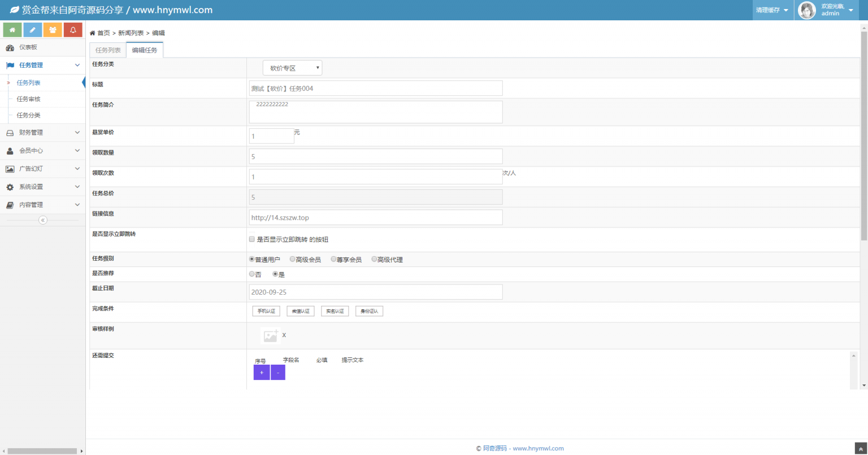Toggle 实名认证 completion condition
868x455 pixels.
[335, 311]
